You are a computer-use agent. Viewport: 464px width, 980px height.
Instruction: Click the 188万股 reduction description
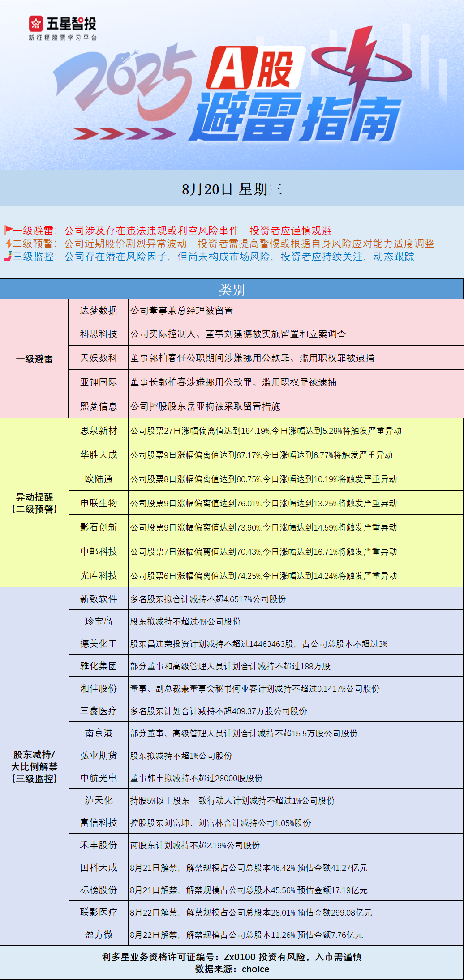pyautogui.click(x=230, y=666)
